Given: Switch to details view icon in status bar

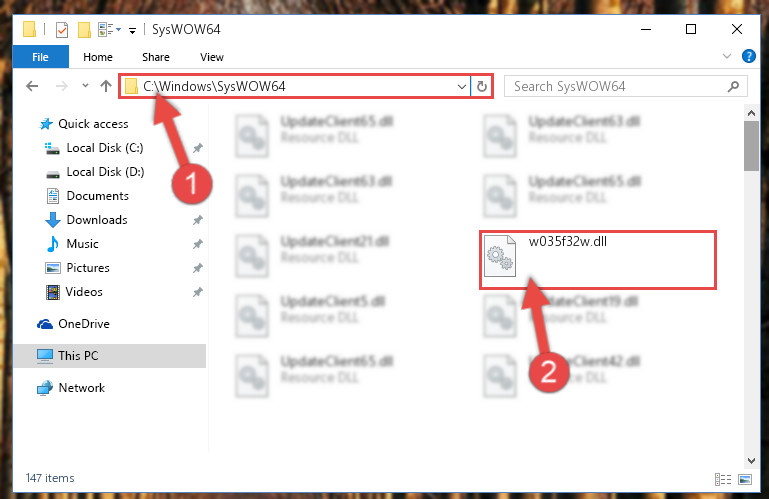Looking at the screenshot, I should click(x=723, y=479).
